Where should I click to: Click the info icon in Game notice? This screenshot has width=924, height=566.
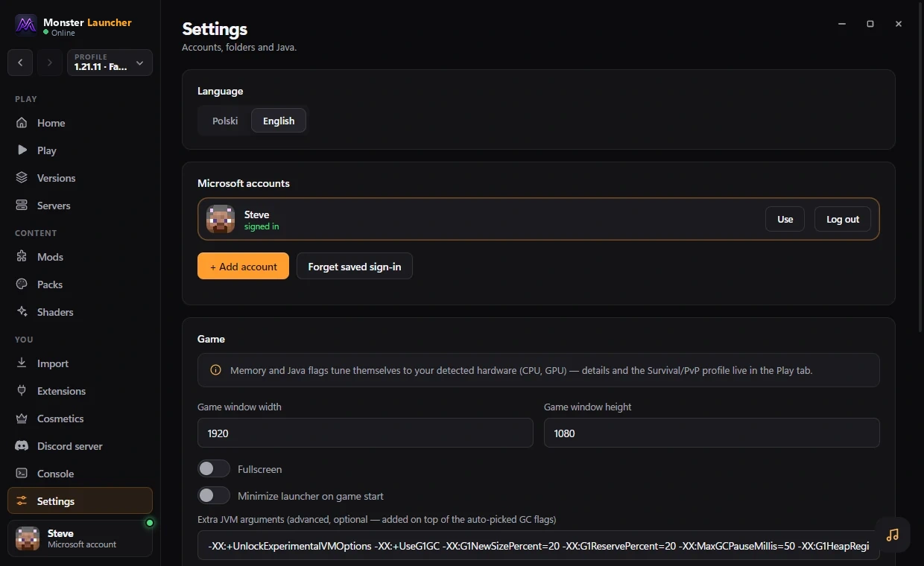click(215, 370)
